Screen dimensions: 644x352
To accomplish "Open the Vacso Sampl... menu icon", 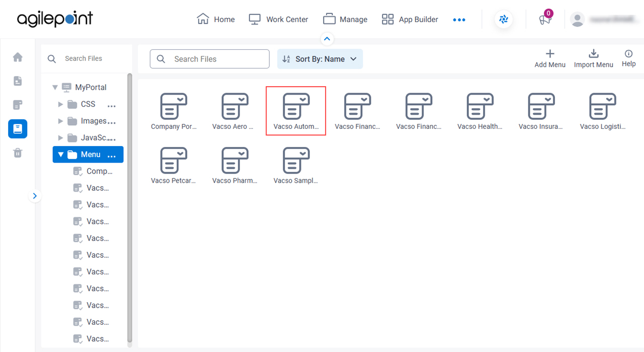I will 296,165.
